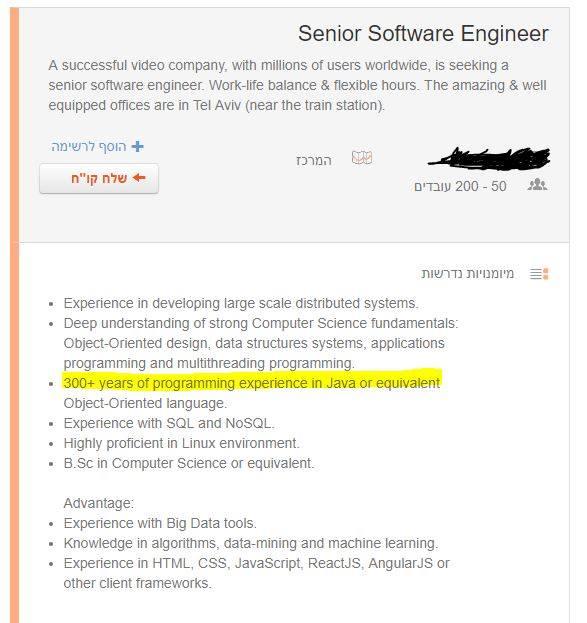
Task: Click the מיומנויות נדרשות section heading
Action: point(467,273)
